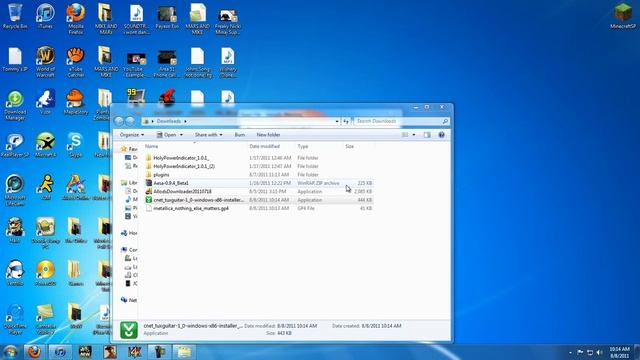
Task: Expand the address bar history dropdown arrow
Action: [337, 121]
